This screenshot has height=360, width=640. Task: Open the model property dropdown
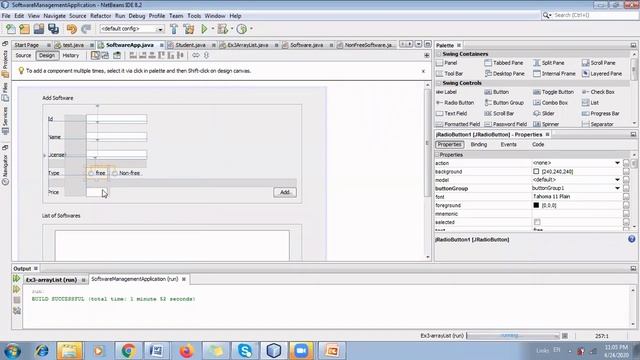[617, 180]
